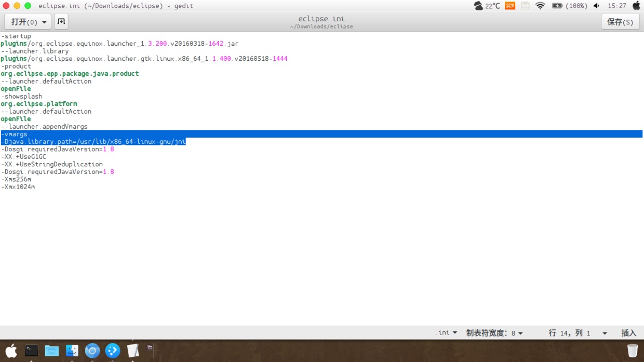
Task: Click the red close window button
Action: [6, 6]
